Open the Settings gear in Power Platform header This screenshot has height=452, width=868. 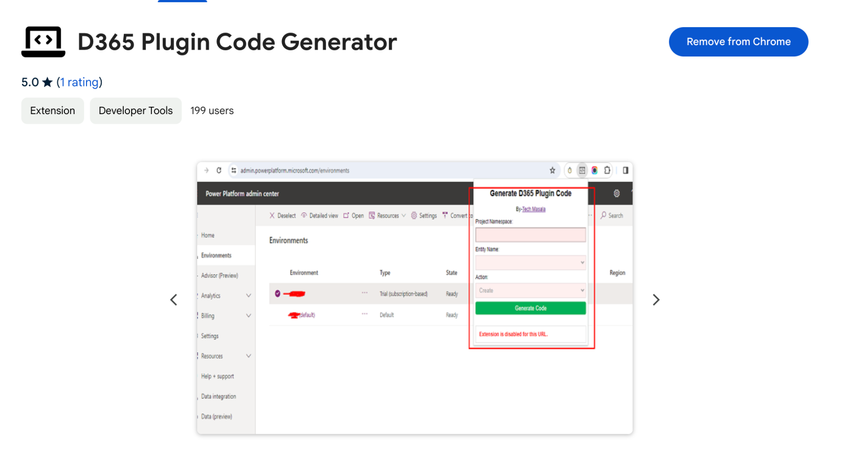616,193
